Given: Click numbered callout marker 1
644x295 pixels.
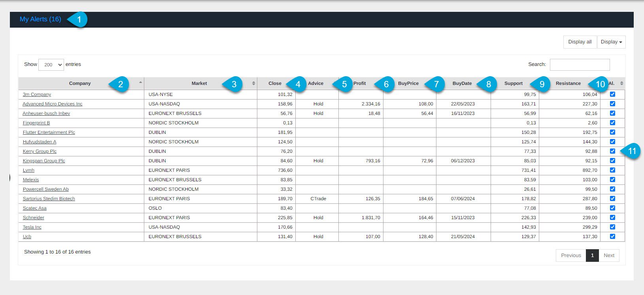Looking at the screenshot, I should [79, 20].
